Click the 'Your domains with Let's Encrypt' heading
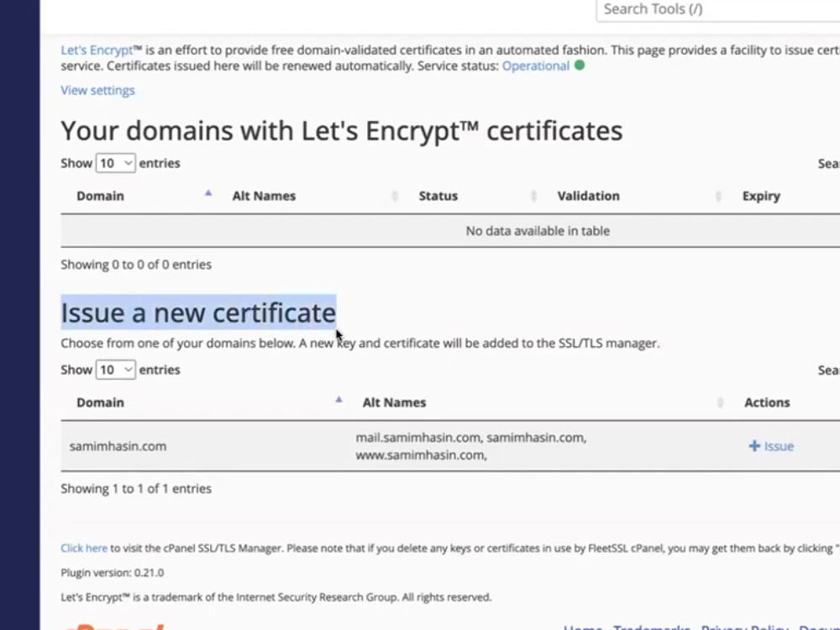 [x=341, y=131]
